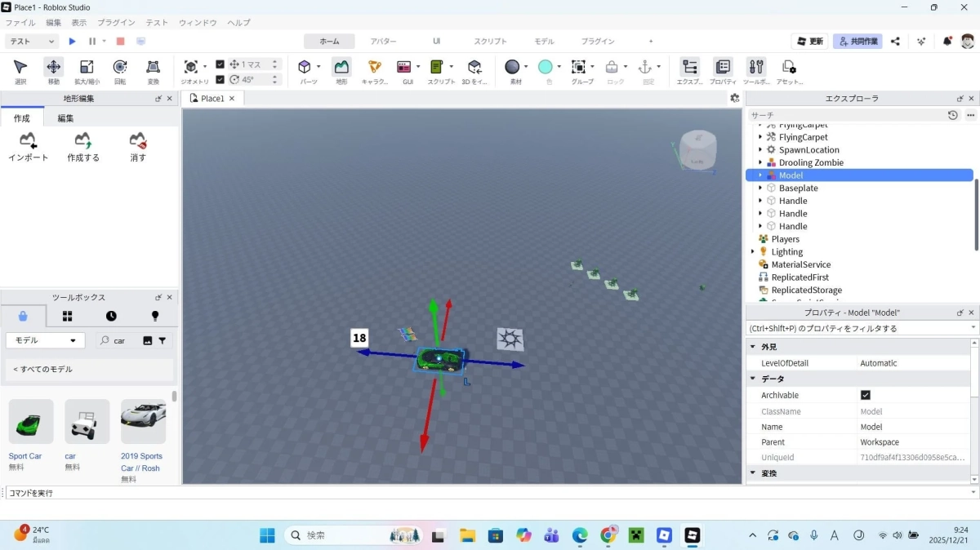Click the ロック lock icon
Image resolution: width=980 pixels, height=550 pixels.
pos(612,67)
